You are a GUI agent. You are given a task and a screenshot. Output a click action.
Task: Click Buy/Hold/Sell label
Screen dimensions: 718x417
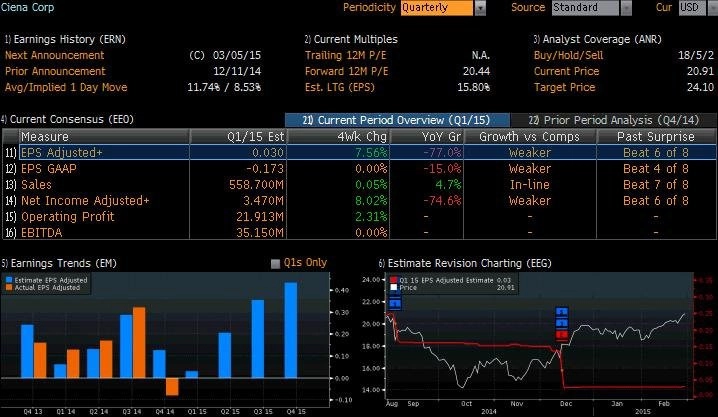tap(568, 55)
